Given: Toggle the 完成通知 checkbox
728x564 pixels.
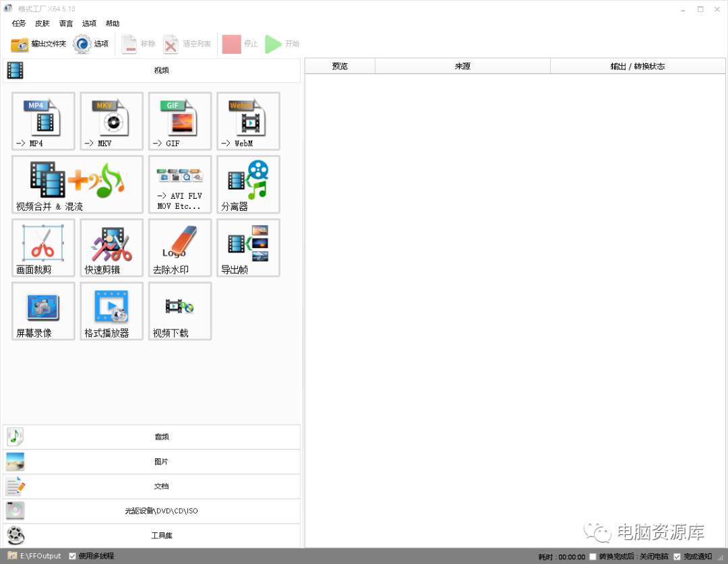Looking at the screenshot, I should 677,557.
